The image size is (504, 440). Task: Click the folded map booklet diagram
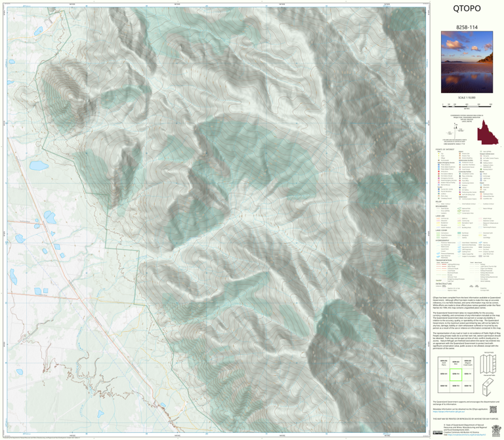(x=489, y=387)
